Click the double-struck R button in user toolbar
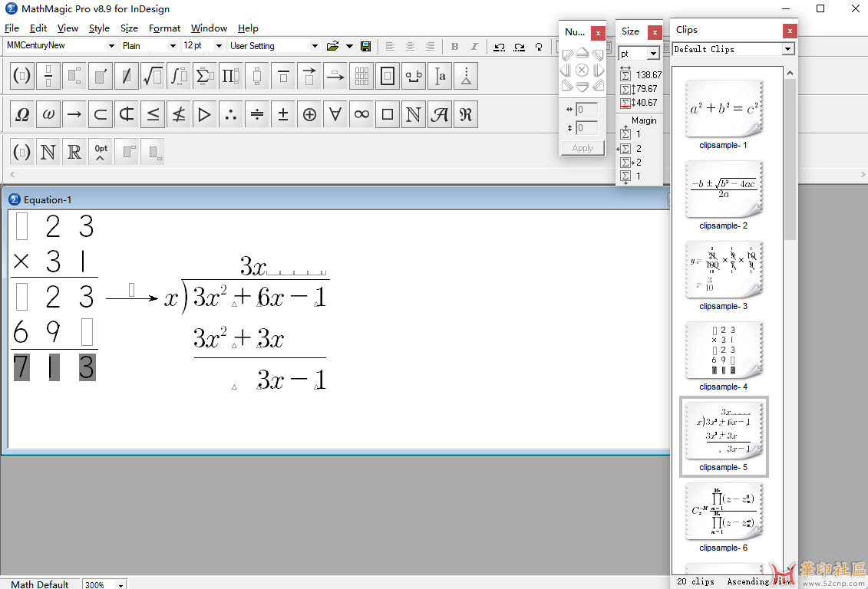This screenshot has width=868, height=589. point(74,152)
